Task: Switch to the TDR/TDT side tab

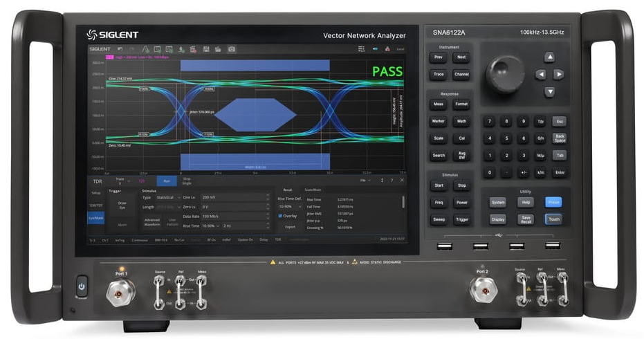Action: click(95, 205)
